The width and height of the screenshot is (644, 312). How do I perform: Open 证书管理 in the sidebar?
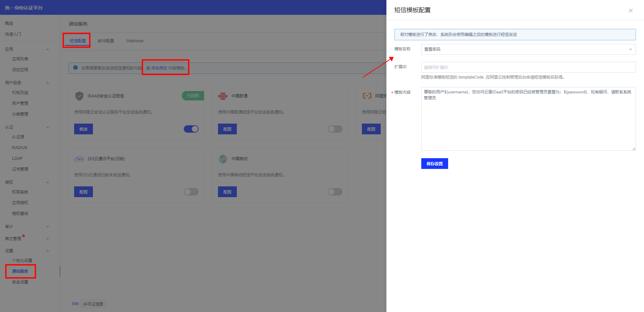click(x=20, y=169)
